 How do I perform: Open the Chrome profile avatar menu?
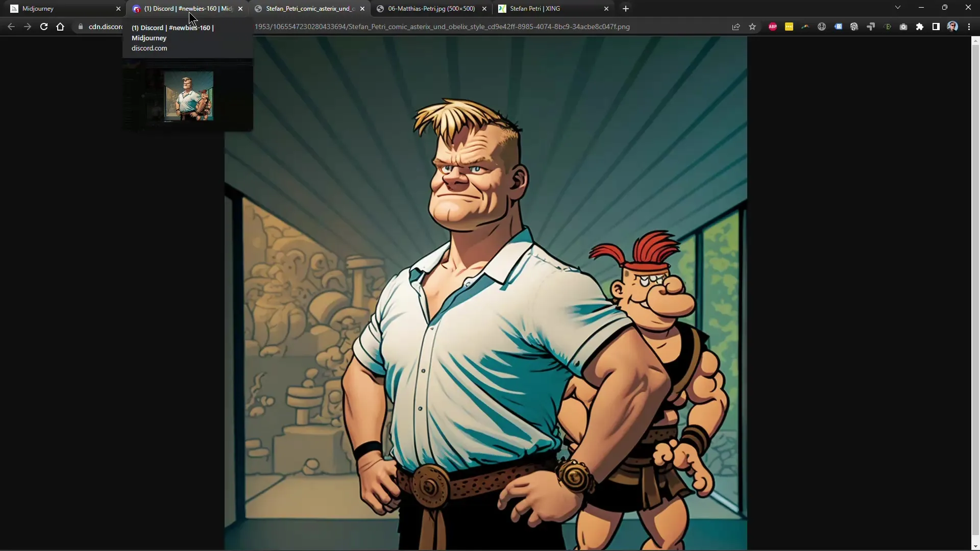click(x=952, y=27)
